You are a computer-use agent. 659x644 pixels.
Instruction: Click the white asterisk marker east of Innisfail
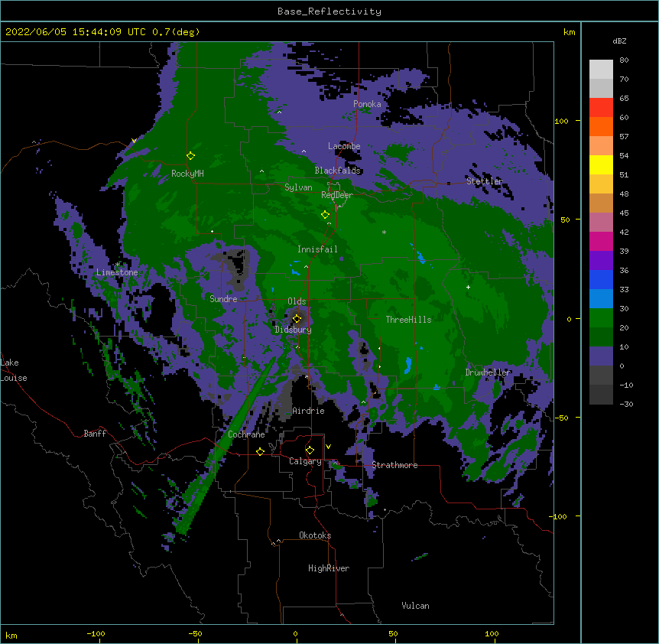click(384, 232)
